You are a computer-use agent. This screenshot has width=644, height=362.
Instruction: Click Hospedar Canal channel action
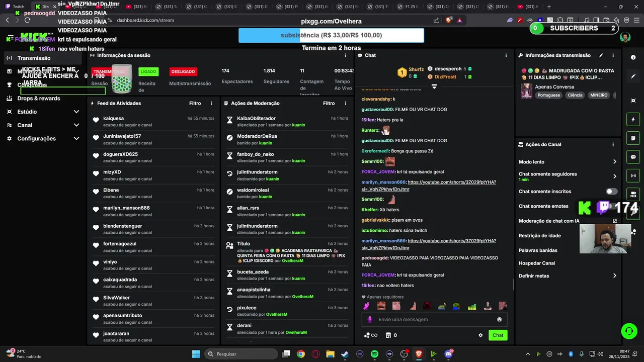point(537,263)
